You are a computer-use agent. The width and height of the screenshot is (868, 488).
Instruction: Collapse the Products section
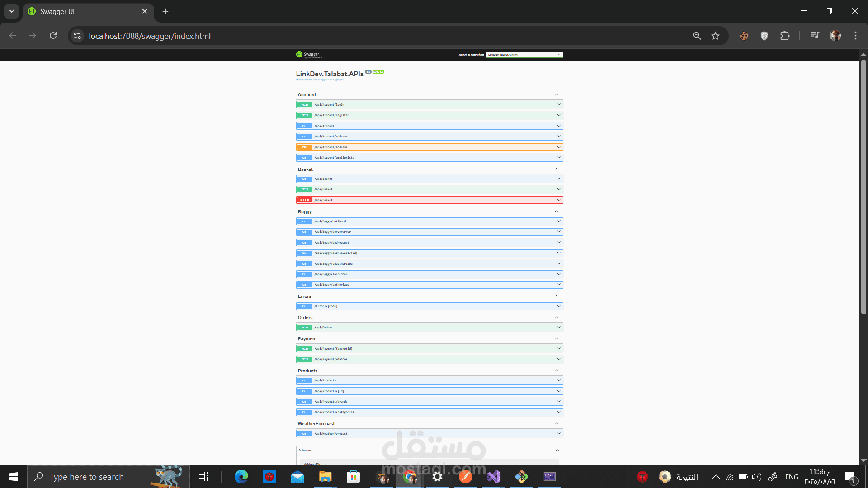point(557,371)
